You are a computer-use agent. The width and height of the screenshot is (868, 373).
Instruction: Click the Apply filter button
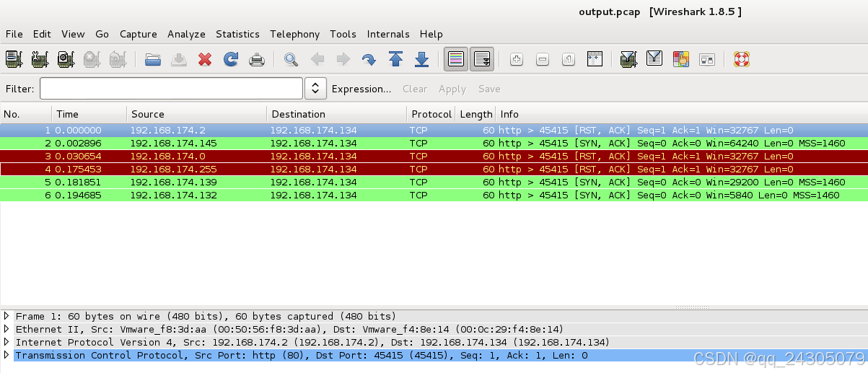(452, 89)
